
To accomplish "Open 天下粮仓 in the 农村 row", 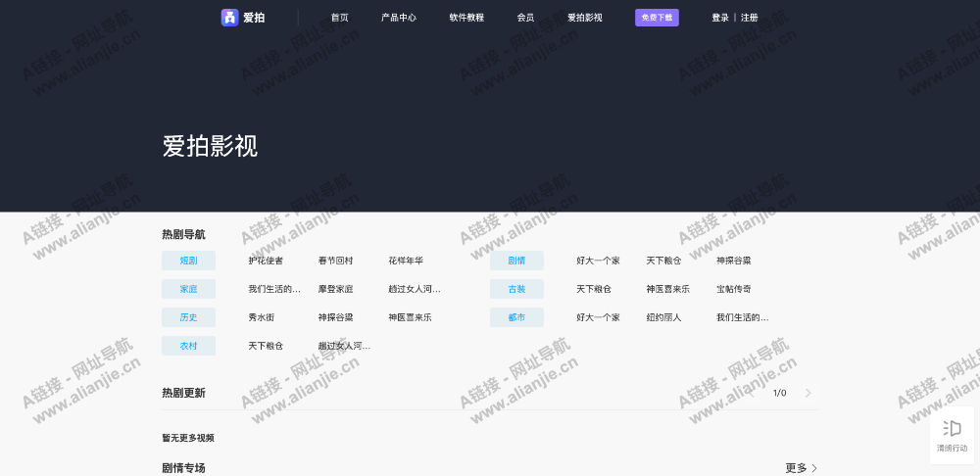I will click(266, 346).
